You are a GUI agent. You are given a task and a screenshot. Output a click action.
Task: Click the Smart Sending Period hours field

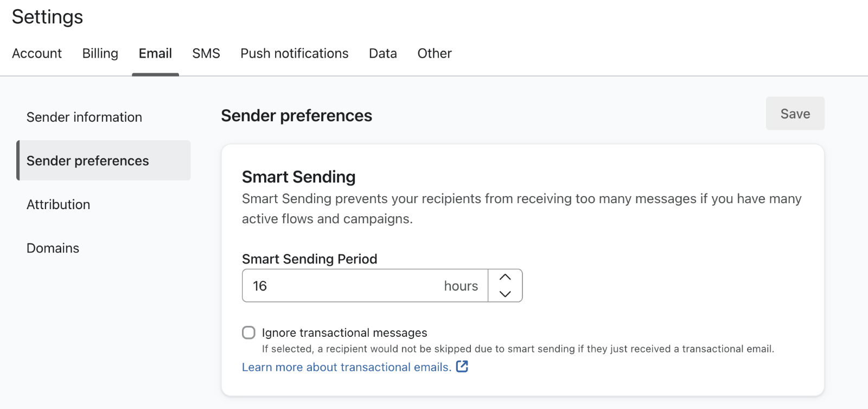pyautogui.click(x=365, y=286)
